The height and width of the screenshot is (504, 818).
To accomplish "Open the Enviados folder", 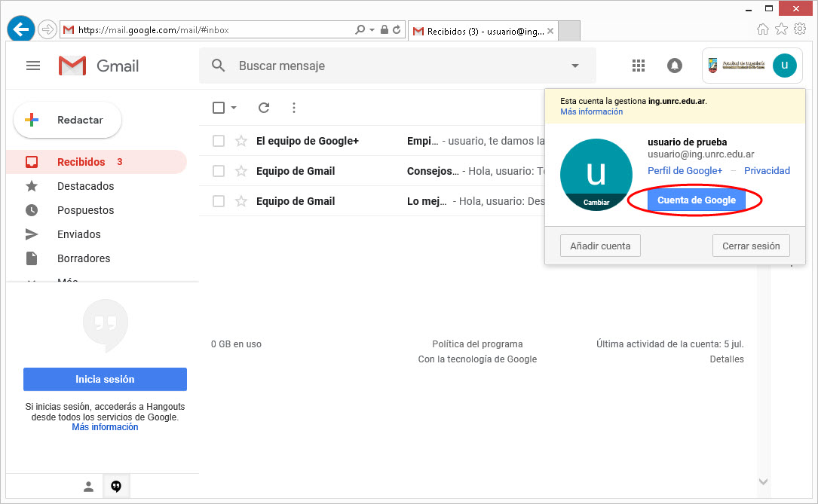I will 78,234.
